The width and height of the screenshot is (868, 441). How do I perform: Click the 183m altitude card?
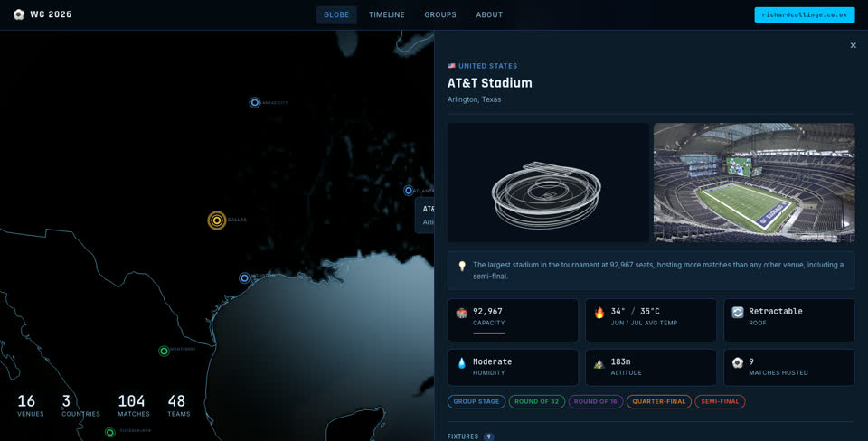pyautogui.click(x=651, y=367)
